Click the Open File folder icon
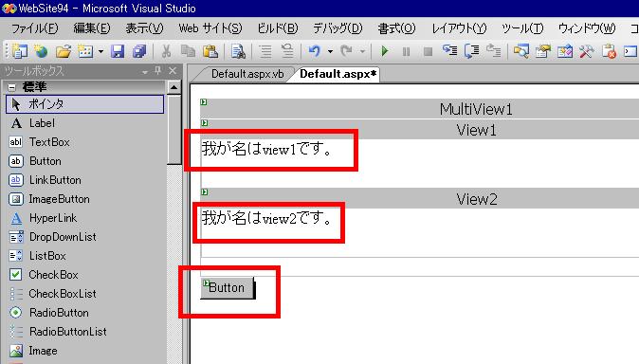Screen dimensions: 639x364 64,51
